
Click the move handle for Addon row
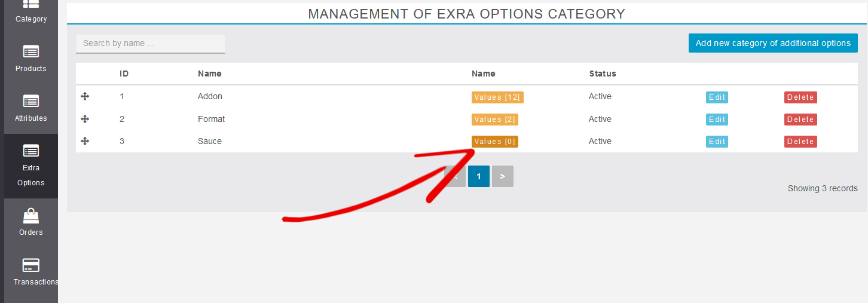click(85, 96)
